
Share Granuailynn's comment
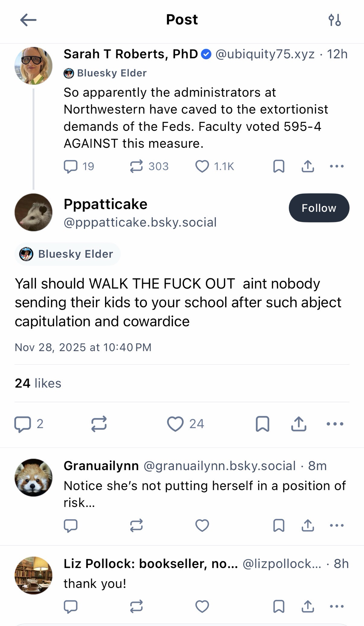click(308, 526)
